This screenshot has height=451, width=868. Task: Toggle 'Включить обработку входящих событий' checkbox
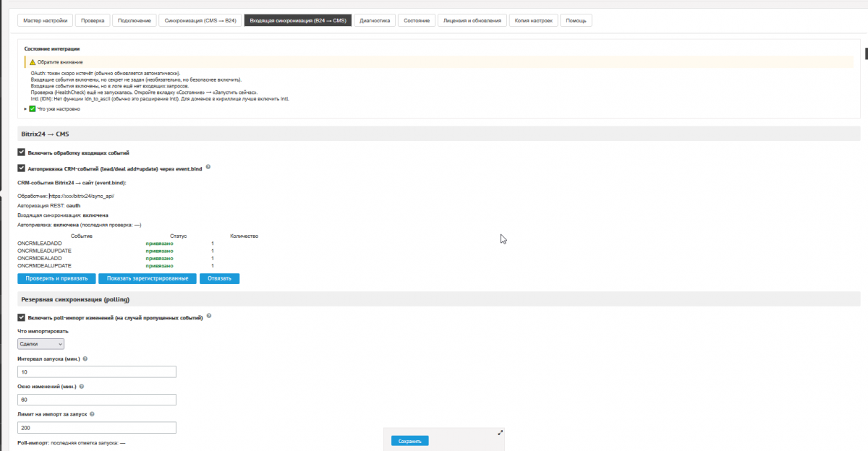(22, 153)
